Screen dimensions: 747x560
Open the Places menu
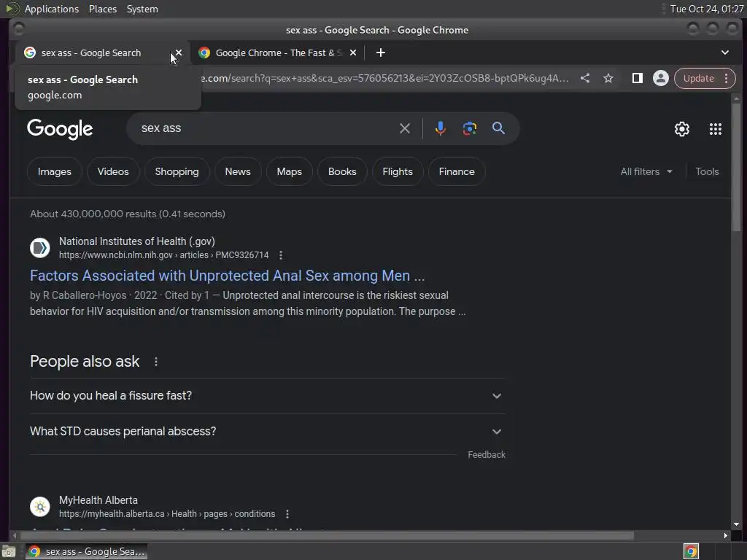[x=103, y=9]
